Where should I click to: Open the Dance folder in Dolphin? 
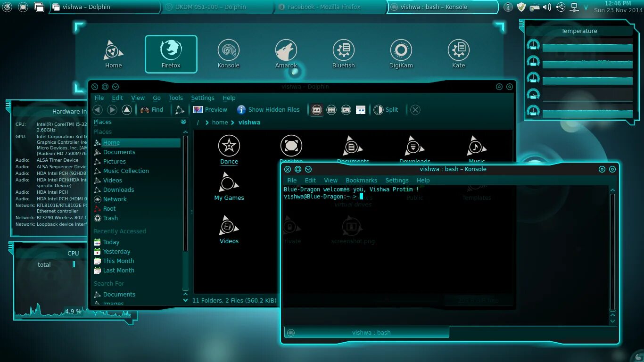[x=229, y=150]
